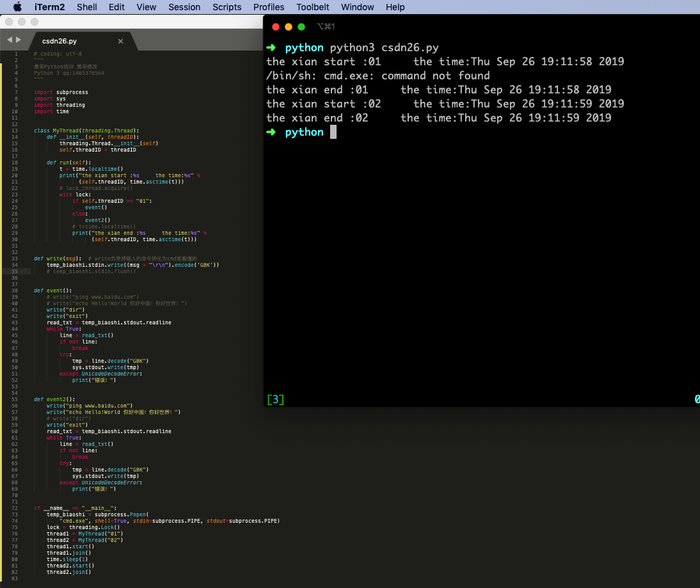700x588 pixels.
Task: Open the Scripts menu
Action: coord(227,7)
